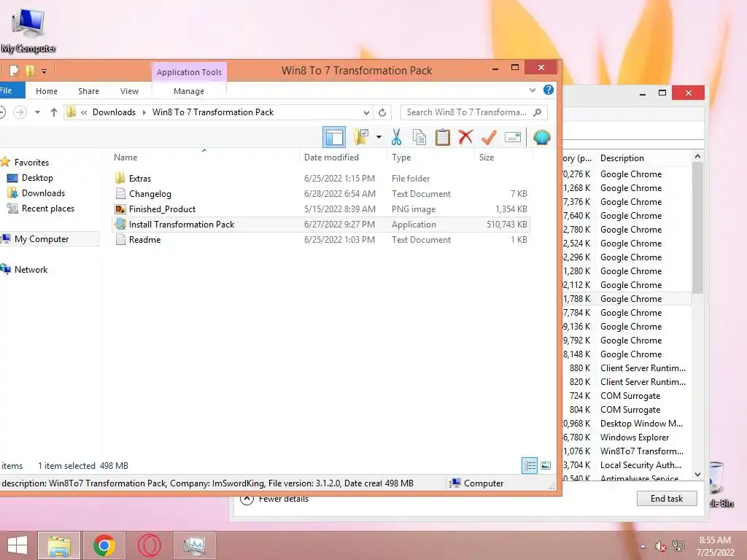
Task: Click Downloads in the address breadcrumb
Action: (x=114, y=112)
